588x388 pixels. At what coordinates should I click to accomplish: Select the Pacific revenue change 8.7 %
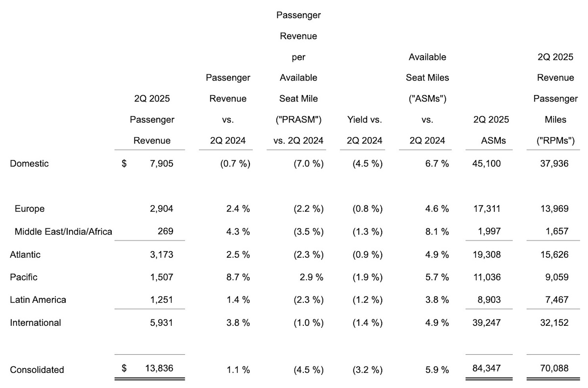pos(236,277)
